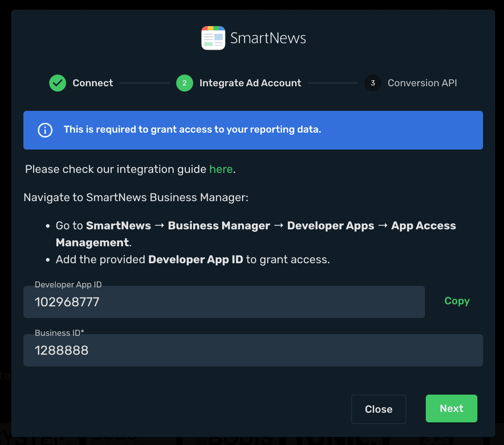Click the SmartNews logo icon
This screenshot has width=504, height=445.
click(x=213, y=38)
